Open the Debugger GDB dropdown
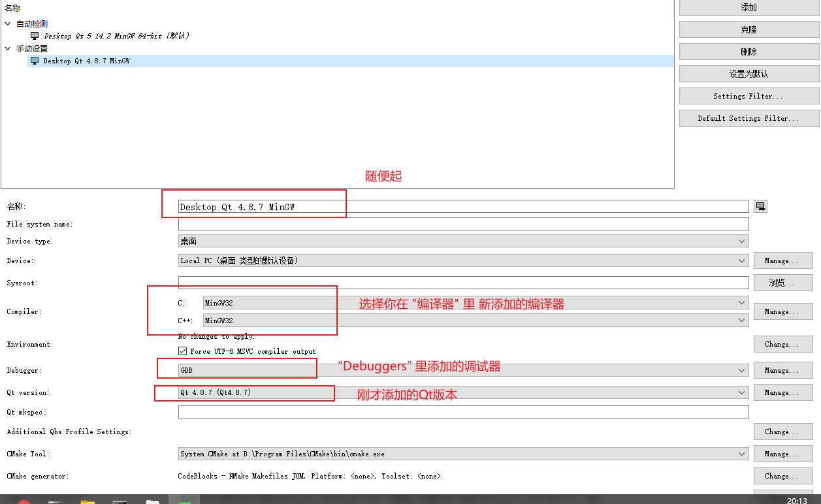821x504 pixels. 463,370
